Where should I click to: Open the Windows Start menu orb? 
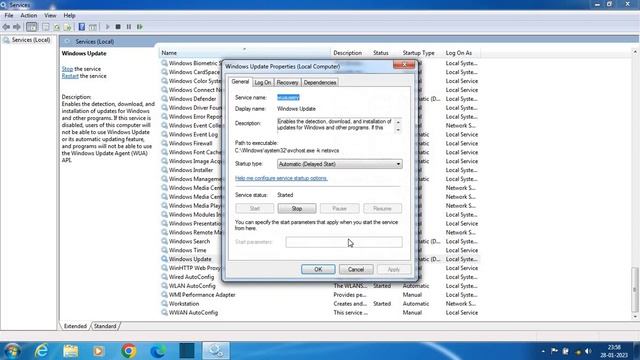(x=12, y=351)
